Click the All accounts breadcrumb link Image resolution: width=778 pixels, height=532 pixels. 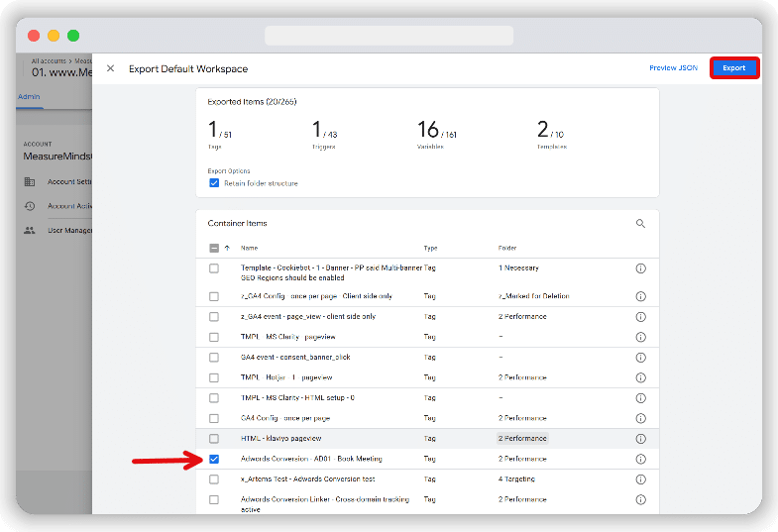tap(49, 61)
